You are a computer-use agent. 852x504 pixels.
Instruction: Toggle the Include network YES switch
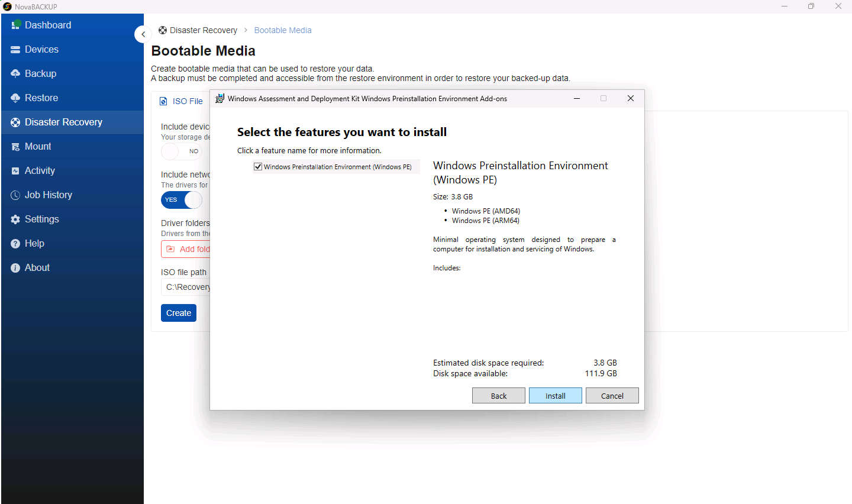181,200
